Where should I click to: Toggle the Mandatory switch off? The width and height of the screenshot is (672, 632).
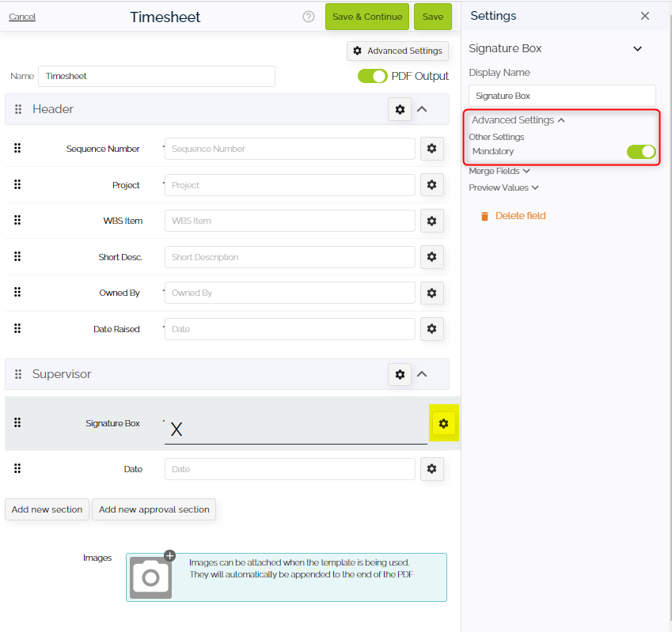point(641,152)
